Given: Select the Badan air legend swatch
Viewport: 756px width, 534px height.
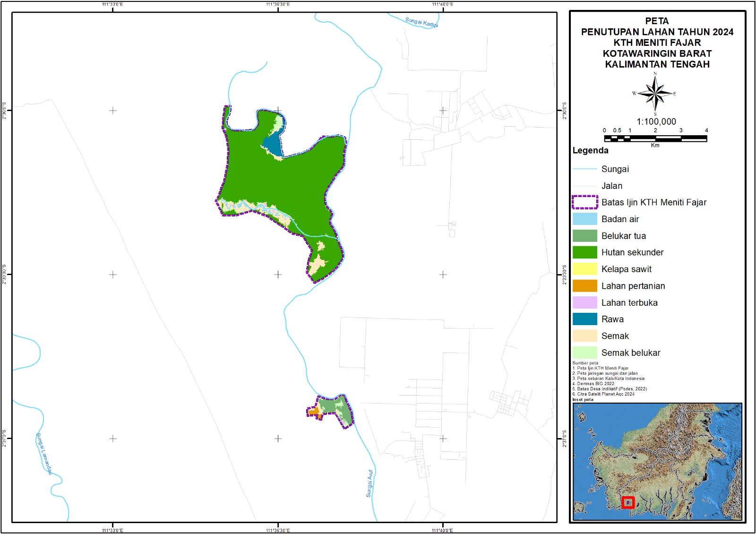Looking at the screenshot, I should click(x=584, y=219).
